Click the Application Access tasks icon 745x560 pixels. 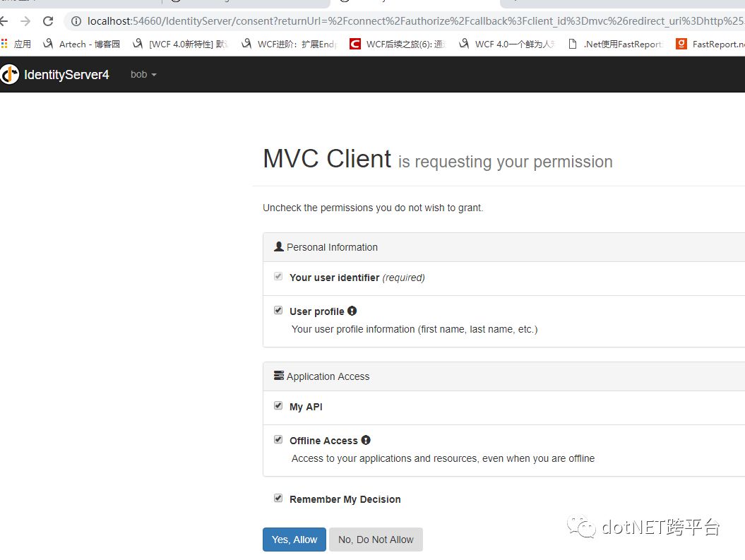279,376
